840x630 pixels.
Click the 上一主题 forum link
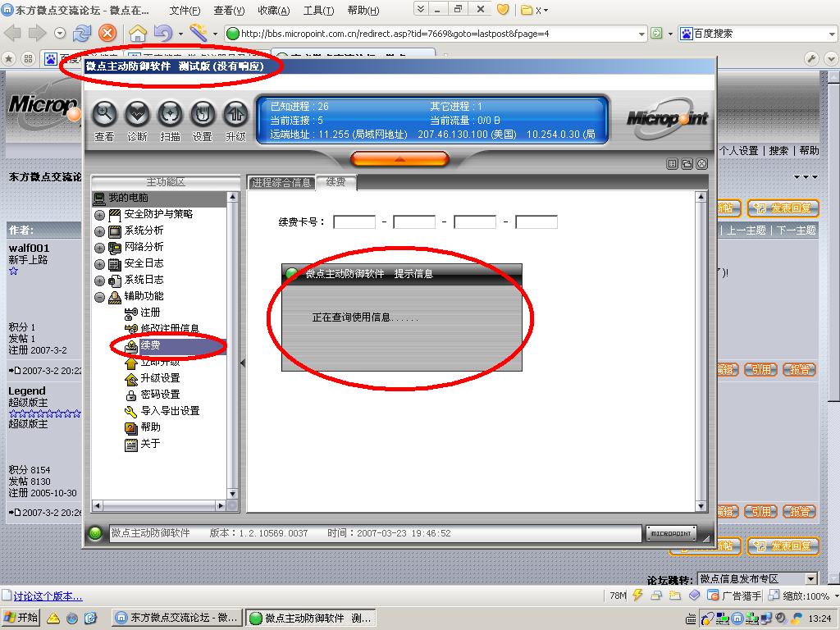[746, 231]
